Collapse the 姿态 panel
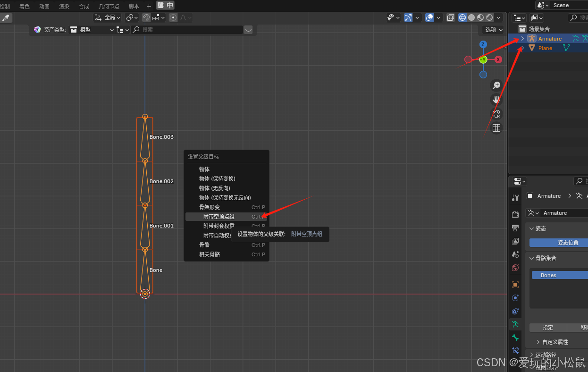This screenshot has height=372, width=588. pyautogui.click(x=532, y=228)
